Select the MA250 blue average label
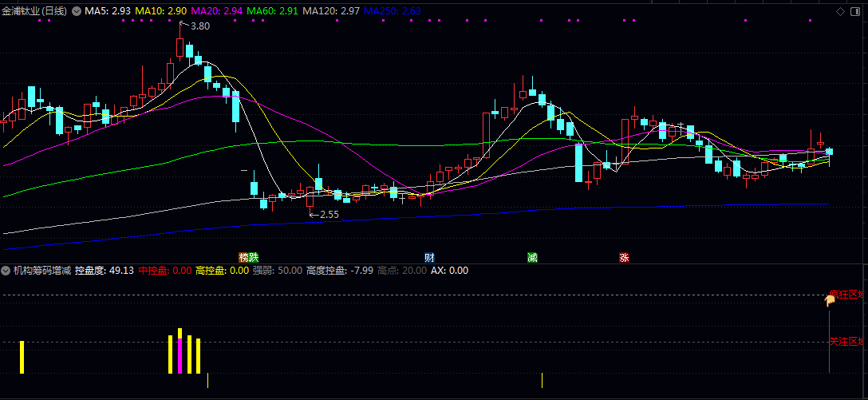The image size is (868, 400). click(x=392, y=11)
